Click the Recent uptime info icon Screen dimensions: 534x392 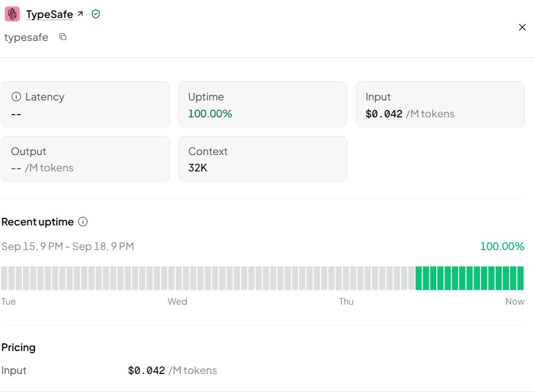coord(83,222)
